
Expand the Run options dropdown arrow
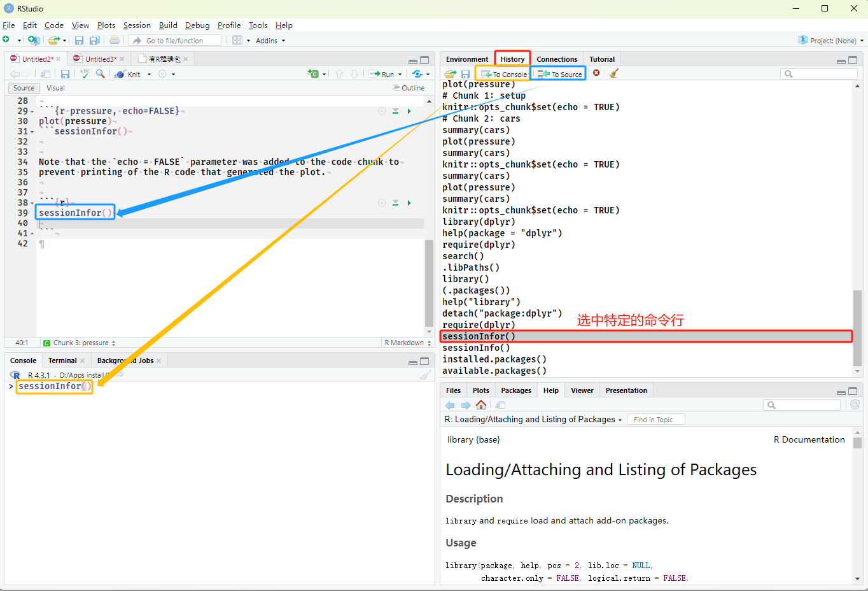[400, 75]
